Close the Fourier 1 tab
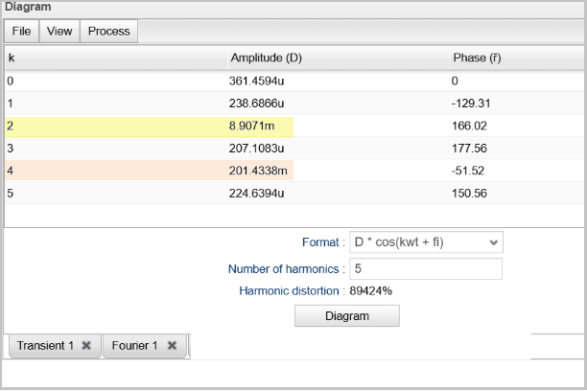 [172, 346]
